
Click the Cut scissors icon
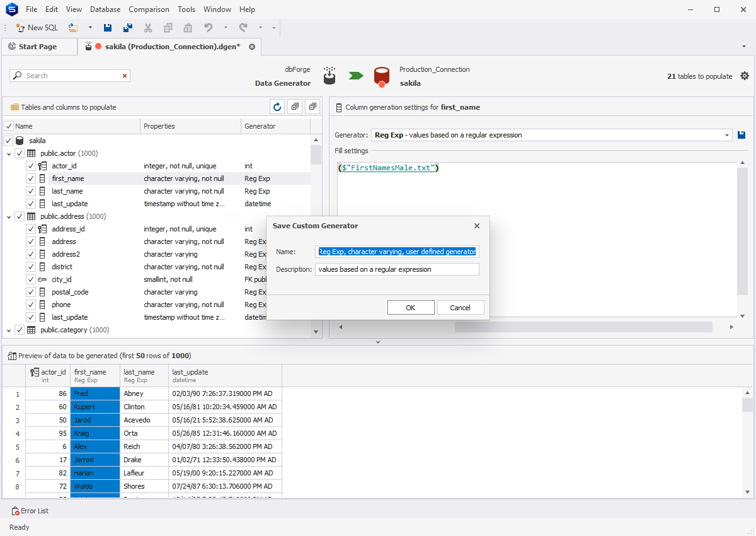[148, 28]
